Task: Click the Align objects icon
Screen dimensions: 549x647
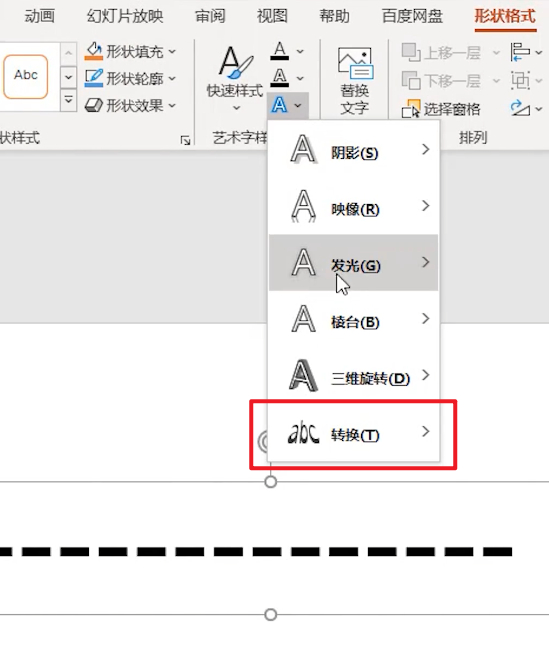Action: coord(520,52)
